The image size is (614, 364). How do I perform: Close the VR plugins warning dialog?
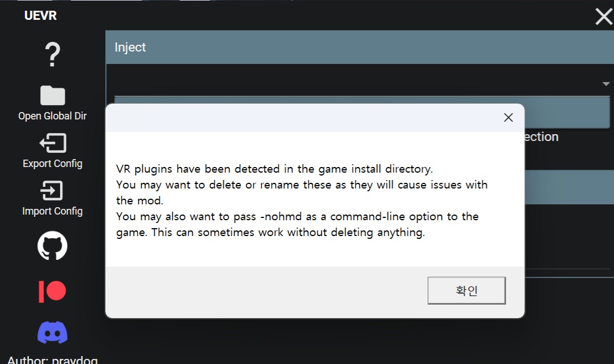508,117
